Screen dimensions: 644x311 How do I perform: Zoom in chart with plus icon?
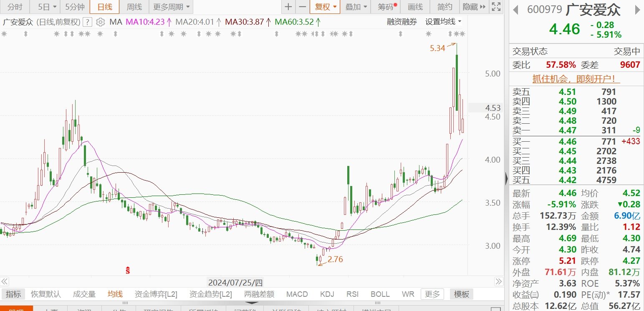click(x=288, y=7)
